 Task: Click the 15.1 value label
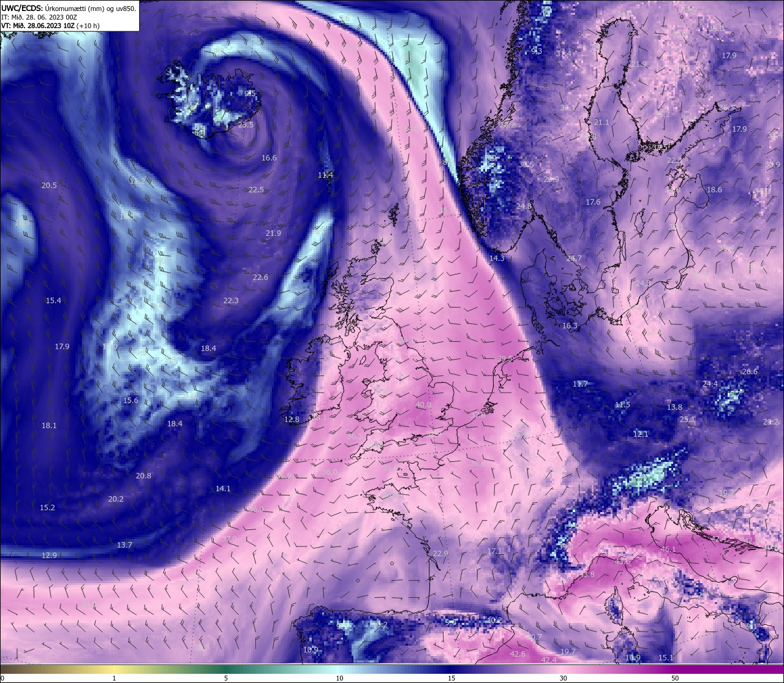point(666,658)
